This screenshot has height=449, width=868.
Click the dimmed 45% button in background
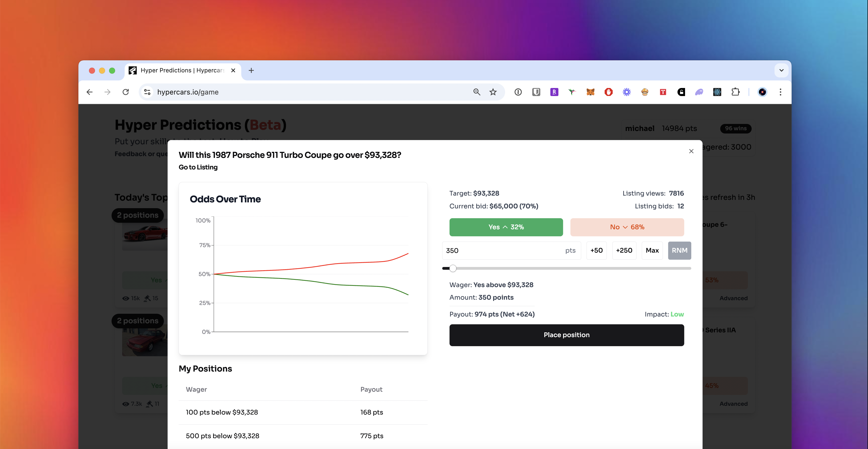[x=725, y=386]
